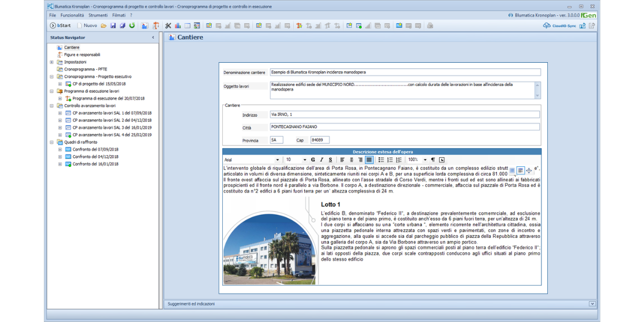Toggle underline formatting in the description editor
The height and width of the screenshot is (322, 644).
(330, 160)
